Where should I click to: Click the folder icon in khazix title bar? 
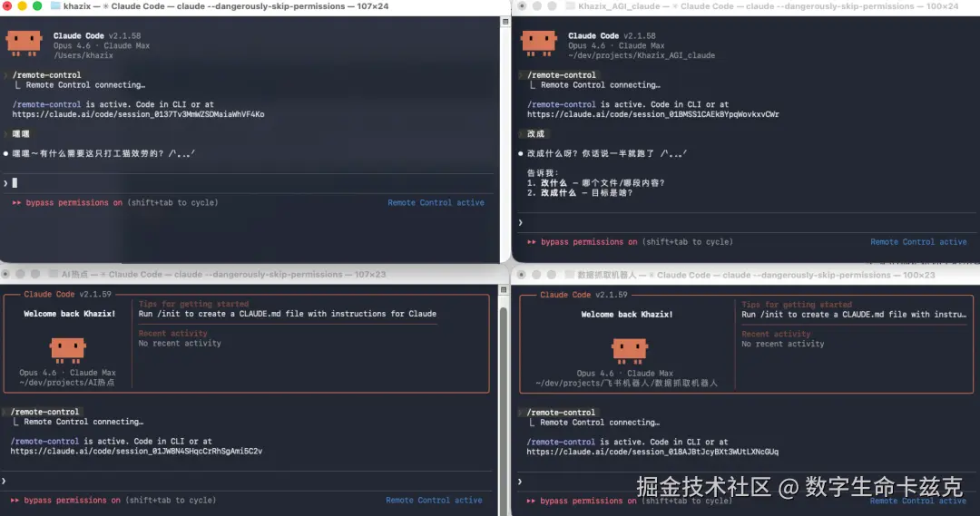coord(55,5)
